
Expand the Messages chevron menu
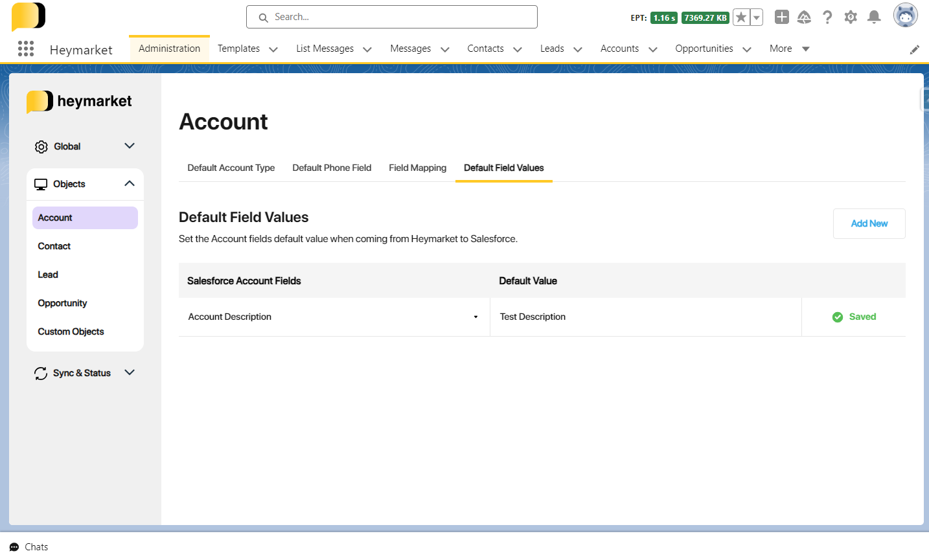[445, 49]
